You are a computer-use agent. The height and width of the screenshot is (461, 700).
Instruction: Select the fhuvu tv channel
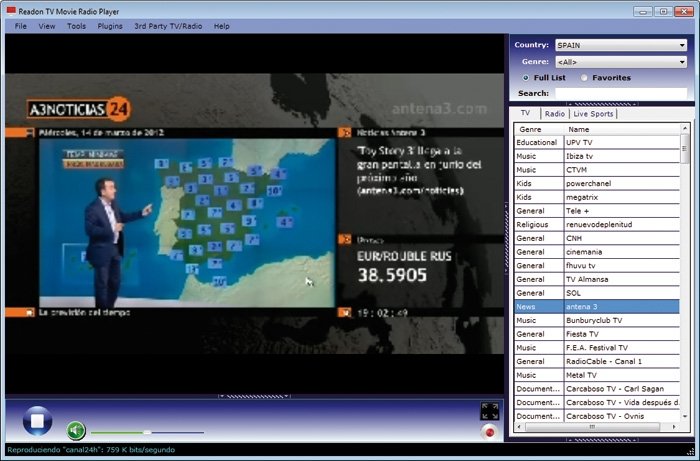coord(596,266)
